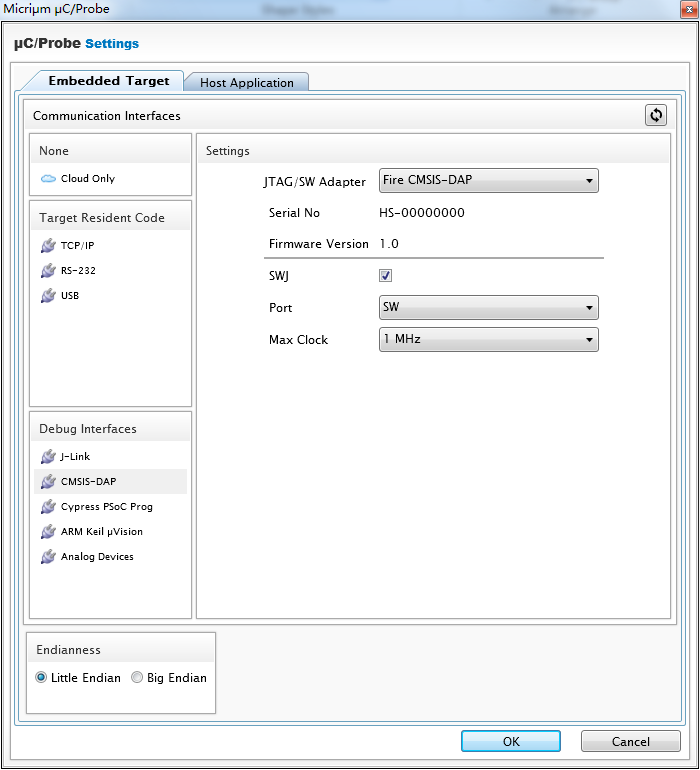Click the Debug Interfaces header
The width and height of the screenshot is (700, 770).
point(88,429)
